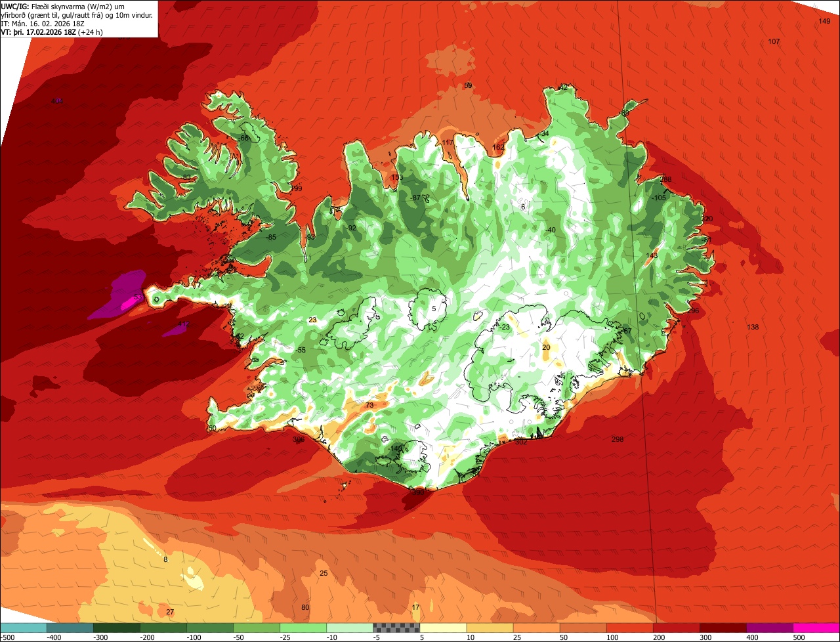Click the map value '288'
This screenshot has height=642, width=840.
(x=666, y=179)
